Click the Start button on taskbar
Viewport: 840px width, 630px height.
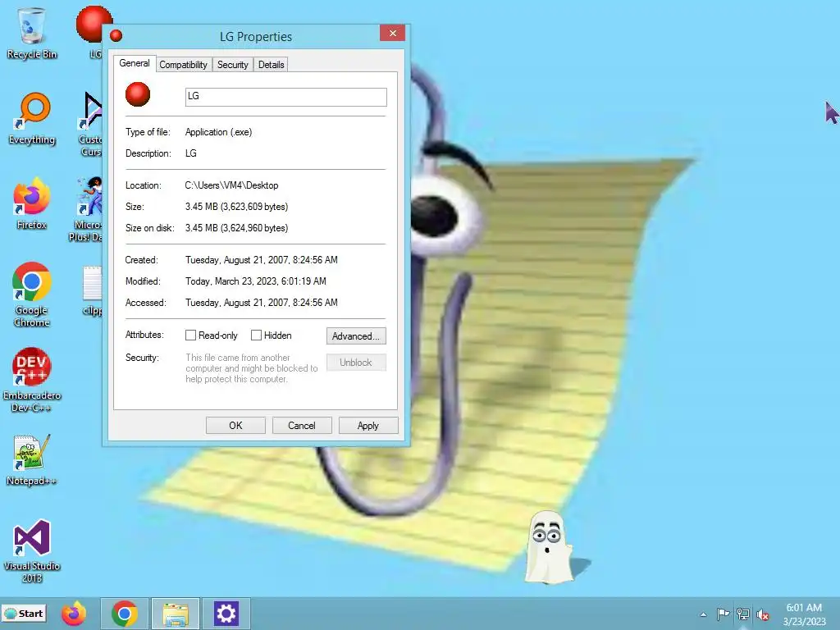(24, 614)
